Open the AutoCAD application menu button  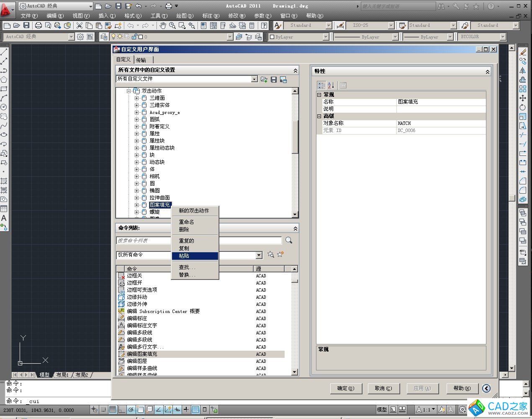(x=7, y=9)
